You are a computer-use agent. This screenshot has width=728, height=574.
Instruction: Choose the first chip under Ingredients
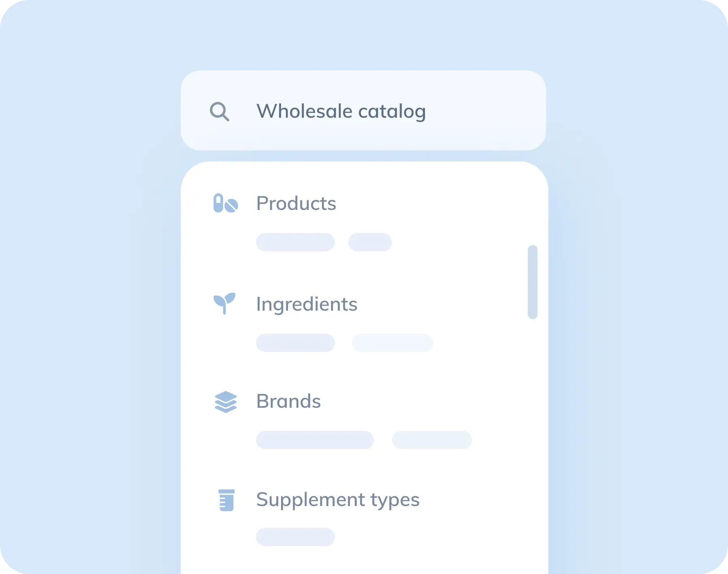295,343
